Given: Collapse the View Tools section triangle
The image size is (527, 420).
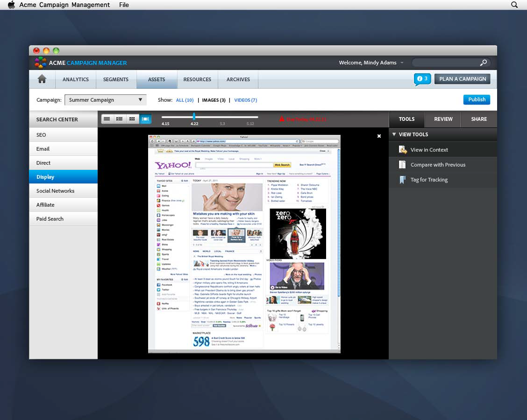Looking at the screenshot, I should [x=394, y=134].
